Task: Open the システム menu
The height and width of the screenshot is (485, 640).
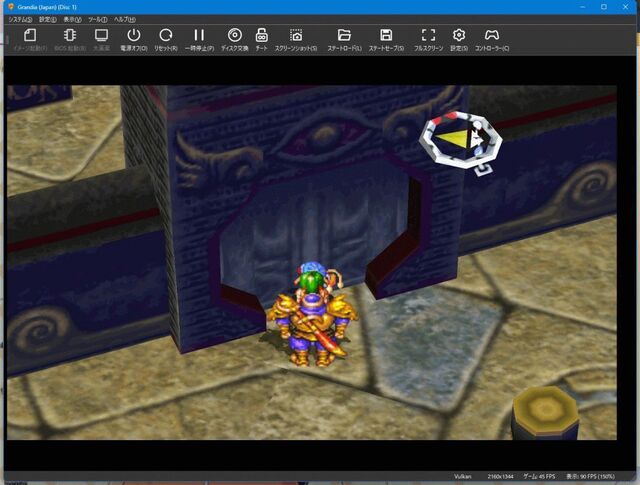Action: 20,19
